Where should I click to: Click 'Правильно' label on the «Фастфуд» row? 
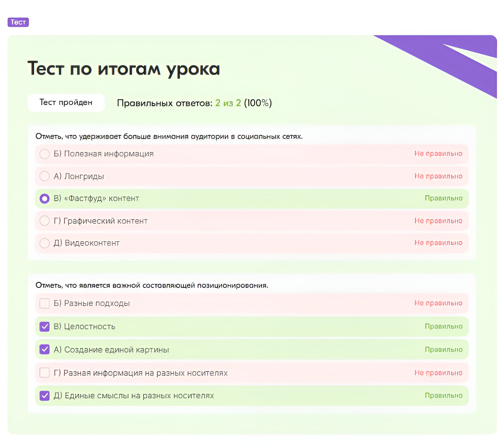pyautogui.click(x=443, y=198)
